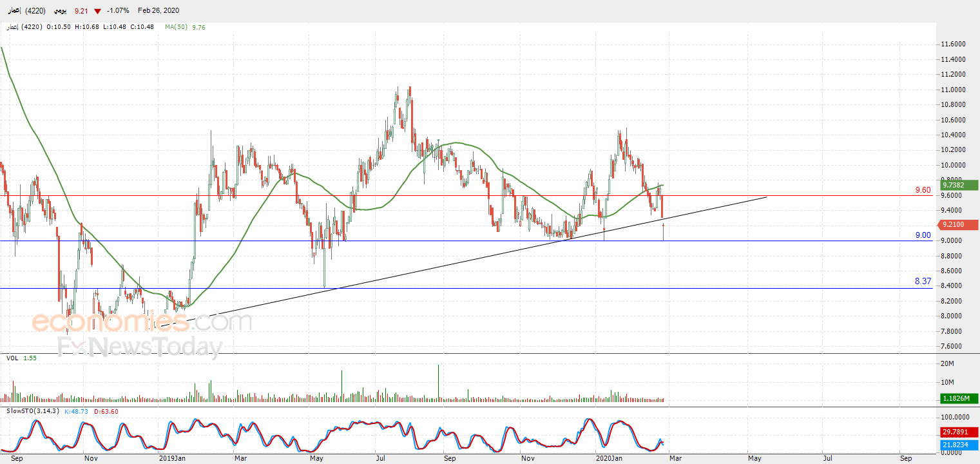980x464 pixels.
Task: Click the 11.0000 price axis label
Action: click(952, 90)
